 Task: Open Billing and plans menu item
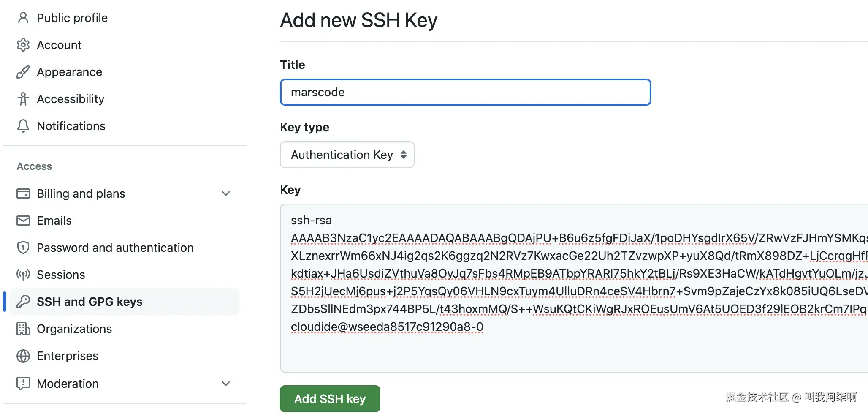click(81, 193)
